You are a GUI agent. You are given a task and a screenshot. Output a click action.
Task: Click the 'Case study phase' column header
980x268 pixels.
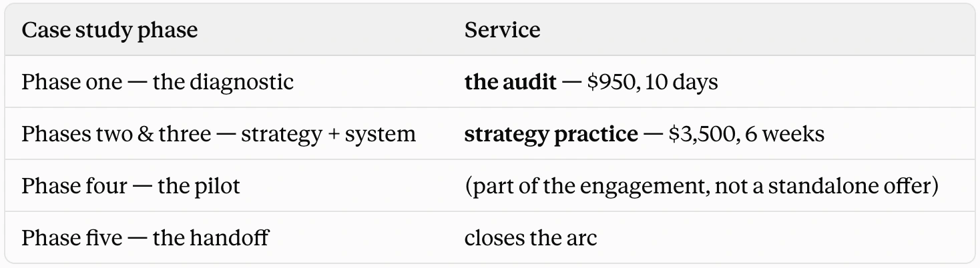[109, 30]
